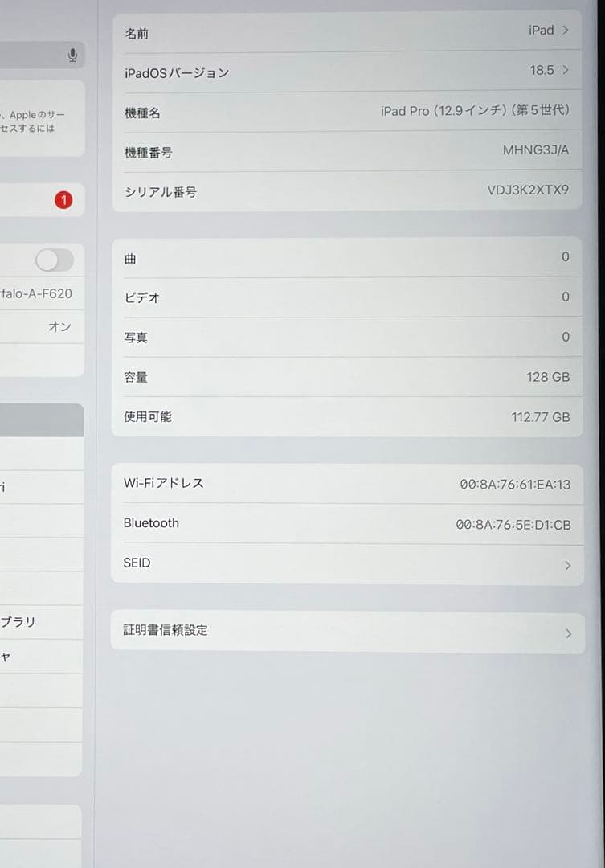This screenshot has width=605, height=868.
Task: Tap the name value iPad
Action: tap(541, 31)
